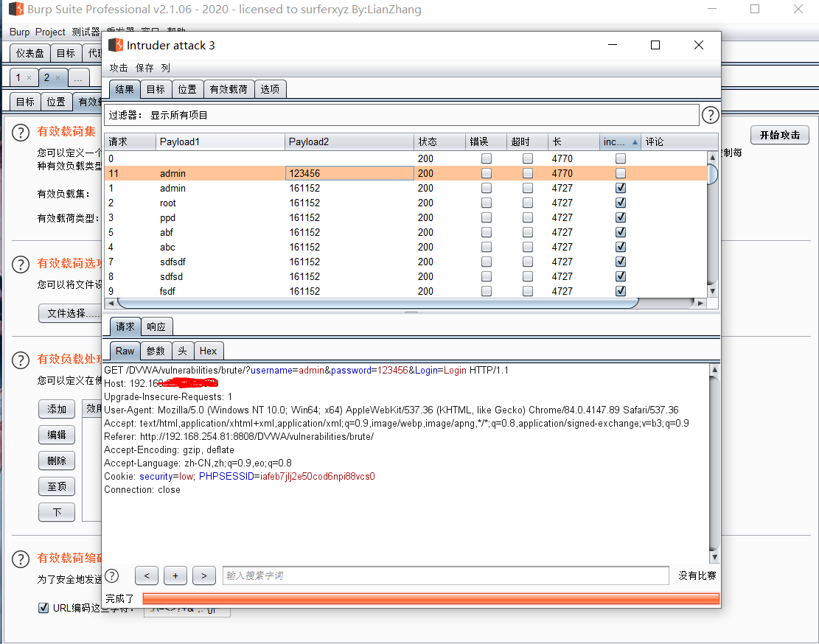
Task: Open help icon next to 有效负载处理 heading
Action: click(21, 360)
